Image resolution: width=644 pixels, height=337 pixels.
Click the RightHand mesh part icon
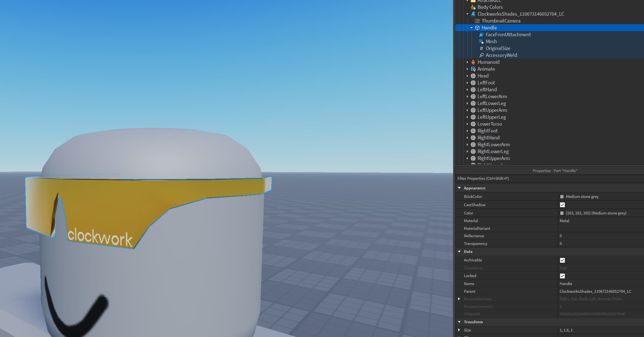point(473,138)
